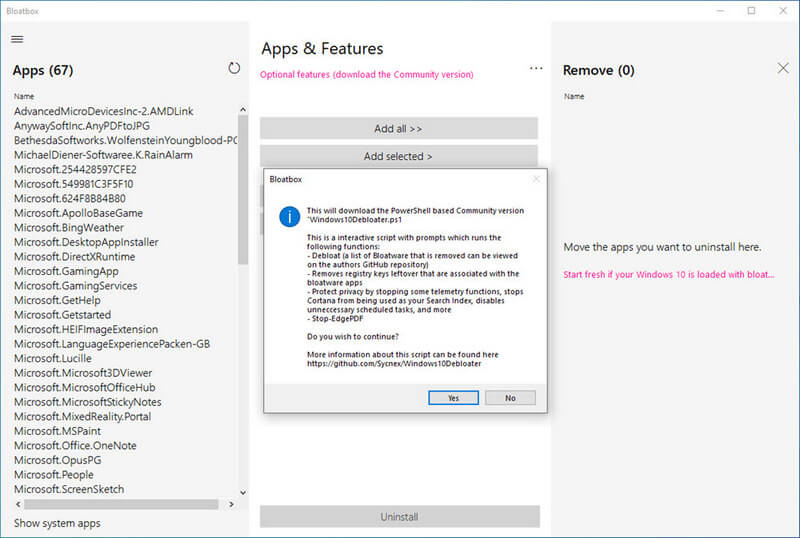Click the Uninstall button
Viewport: 800px width, 538px height.
click(x=399, y=517)
